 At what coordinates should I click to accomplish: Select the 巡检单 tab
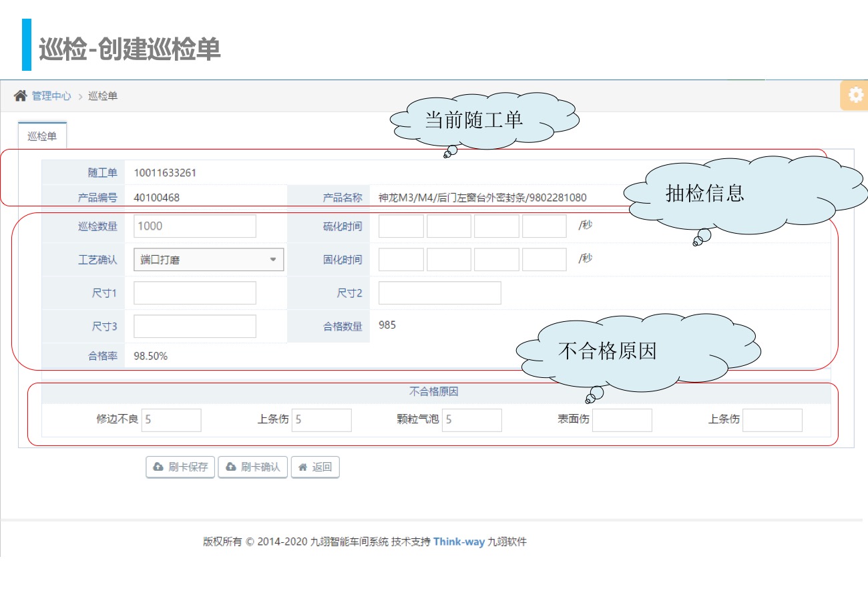pyautogui.click(x=42, y=136)
